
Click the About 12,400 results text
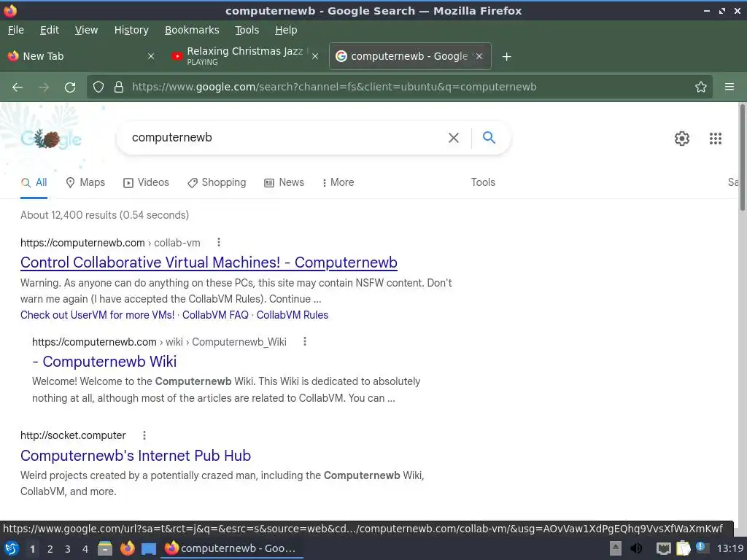[x=104, y=215]
